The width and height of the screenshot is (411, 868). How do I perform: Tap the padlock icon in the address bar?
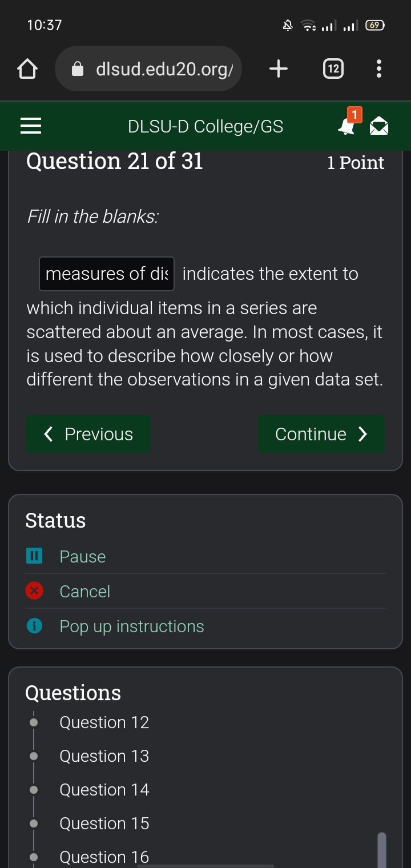79,69
